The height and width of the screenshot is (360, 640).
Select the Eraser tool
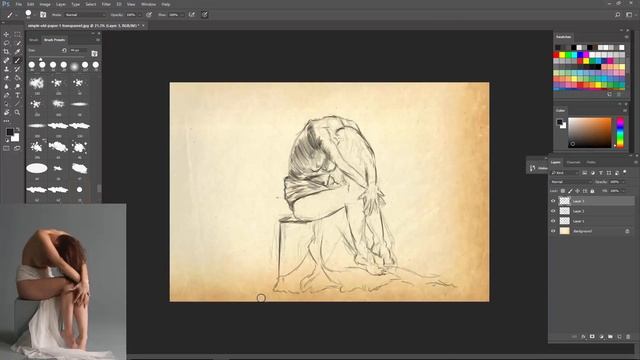(6, 78)
